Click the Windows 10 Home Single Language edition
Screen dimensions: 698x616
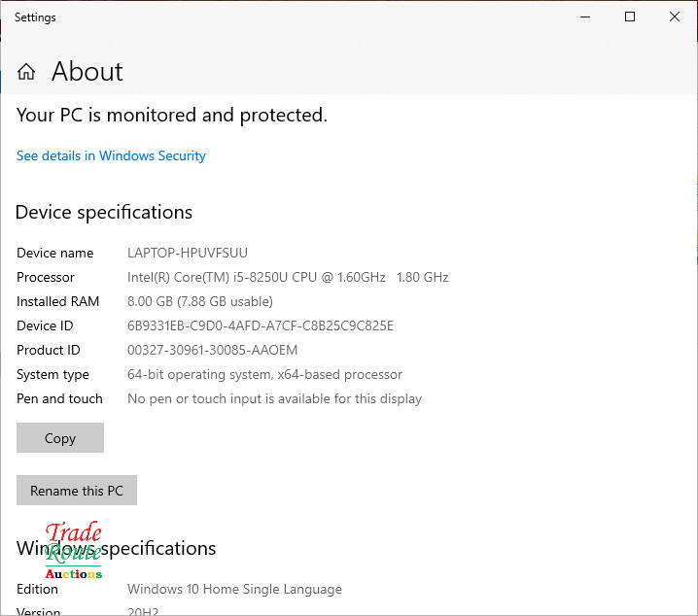[234, 589]
